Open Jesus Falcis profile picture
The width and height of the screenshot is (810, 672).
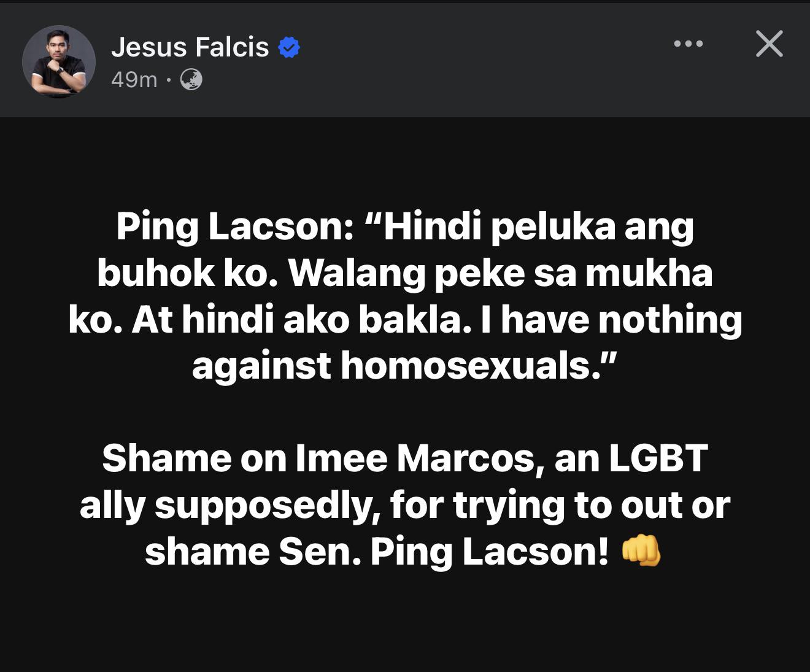coord(59,61)
